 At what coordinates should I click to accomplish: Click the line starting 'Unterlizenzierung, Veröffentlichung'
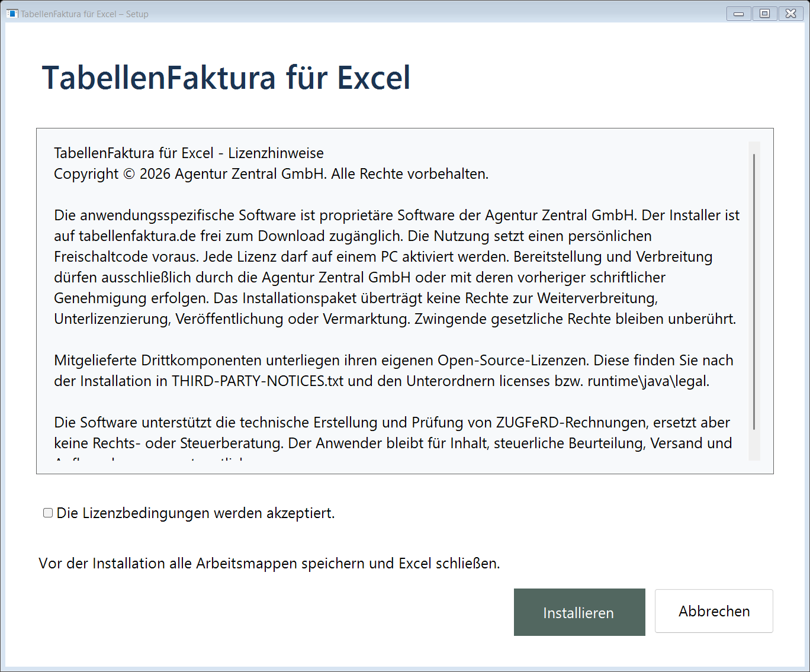coord(395,319)
